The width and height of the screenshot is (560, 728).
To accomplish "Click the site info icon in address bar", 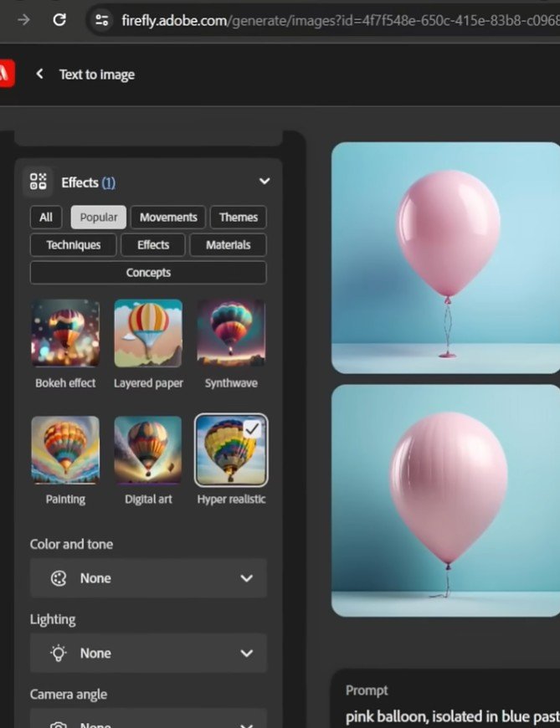I will click(102, 19).
